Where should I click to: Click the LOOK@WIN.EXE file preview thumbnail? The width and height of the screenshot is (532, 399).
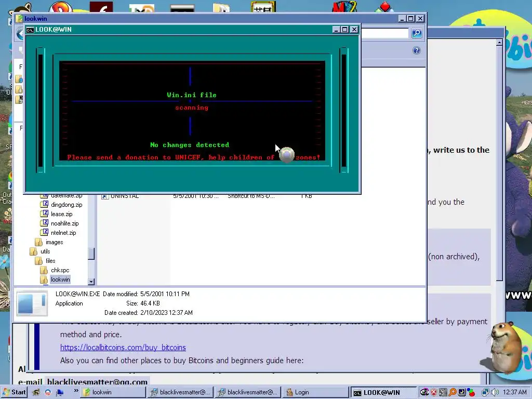tap(32, 303)
